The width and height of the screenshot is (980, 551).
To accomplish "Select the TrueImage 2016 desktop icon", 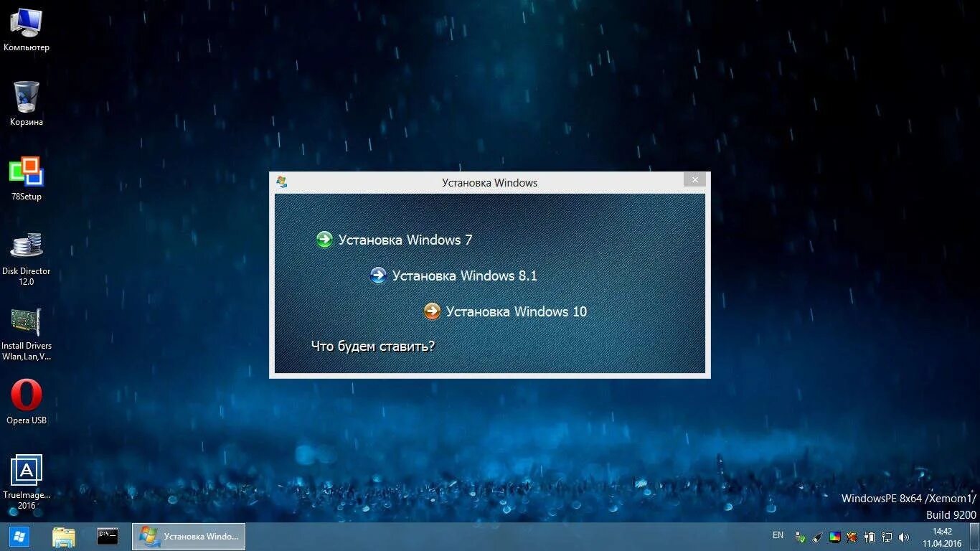I will [27, 482].
